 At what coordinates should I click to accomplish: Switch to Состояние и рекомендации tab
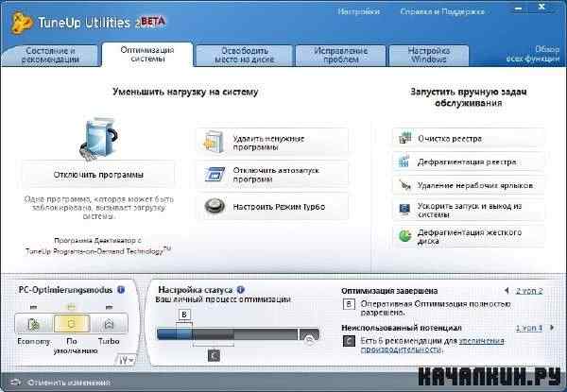50,56
